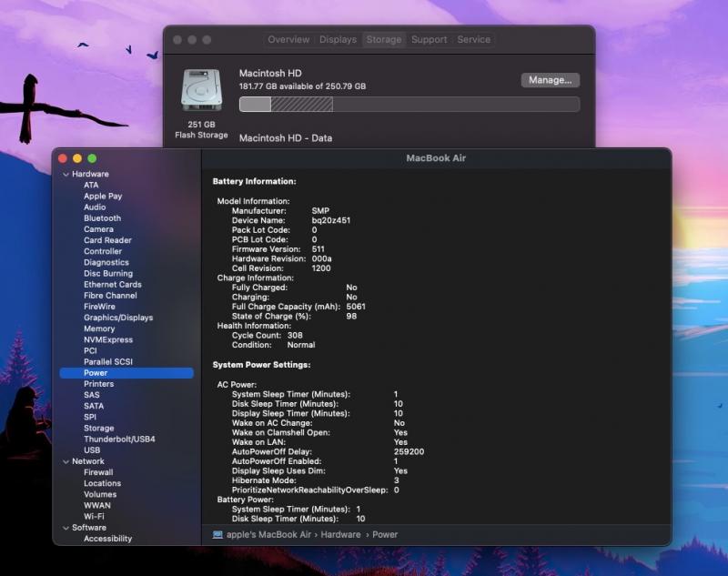Open the Audio hardware entry
Image resolution: width=728 pixels, height=576 pixels.
point(95,207)
